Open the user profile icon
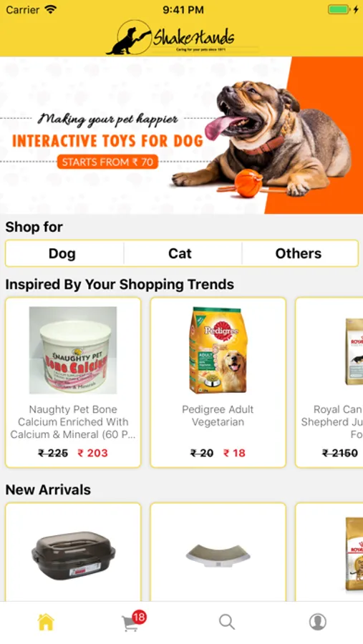 [x=317, y=622]
